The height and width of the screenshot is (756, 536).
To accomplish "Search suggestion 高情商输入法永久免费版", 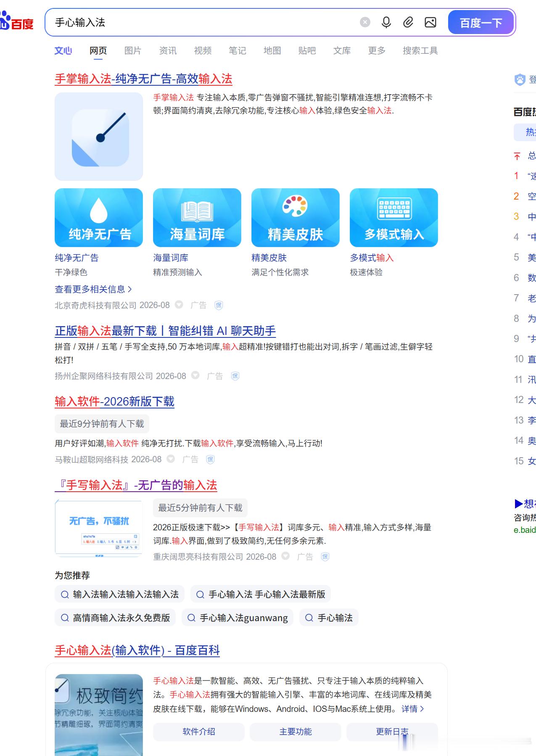I will click(x=115, y=618).
